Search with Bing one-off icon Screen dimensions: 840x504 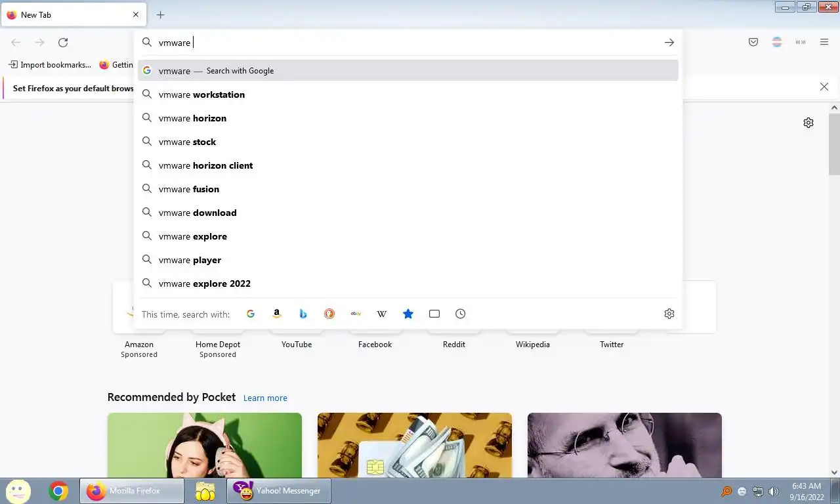tap(303, 314)
